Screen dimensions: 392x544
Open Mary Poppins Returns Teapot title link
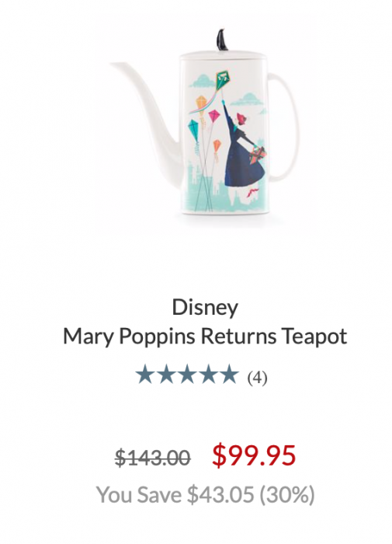click(x=205, y=337)
